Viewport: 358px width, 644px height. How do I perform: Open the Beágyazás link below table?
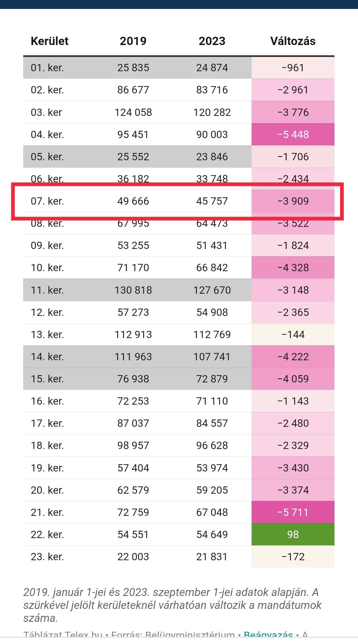click(268, 635)
